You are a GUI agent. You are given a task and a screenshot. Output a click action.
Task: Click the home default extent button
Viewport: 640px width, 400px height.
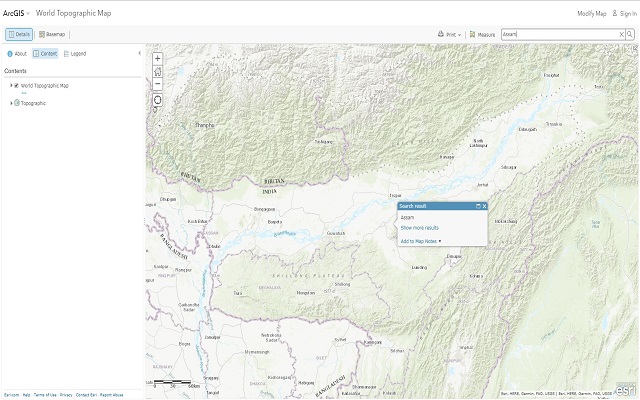[158, 71]
